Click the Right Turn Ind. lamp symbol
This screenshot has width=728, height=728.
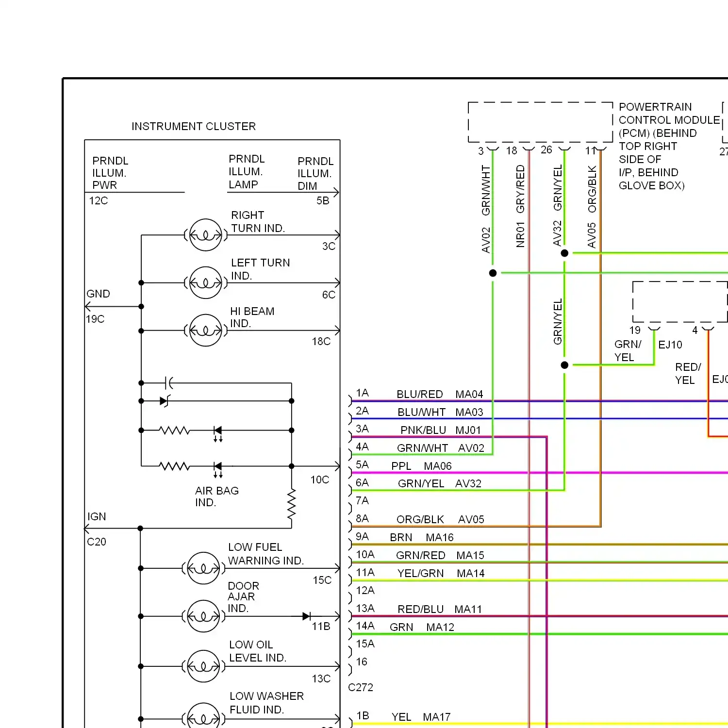[x=206, y=235]
